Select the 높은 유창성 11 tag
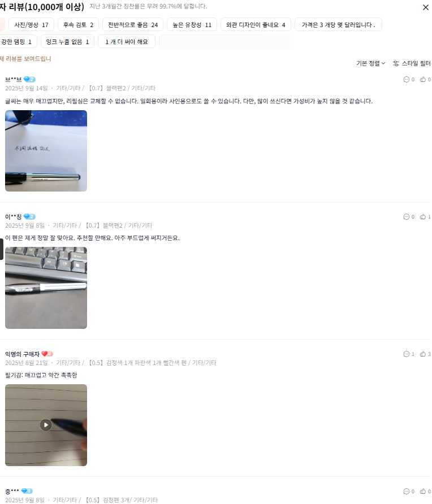This screenshot has width=432, height=504. pos(192,25)
